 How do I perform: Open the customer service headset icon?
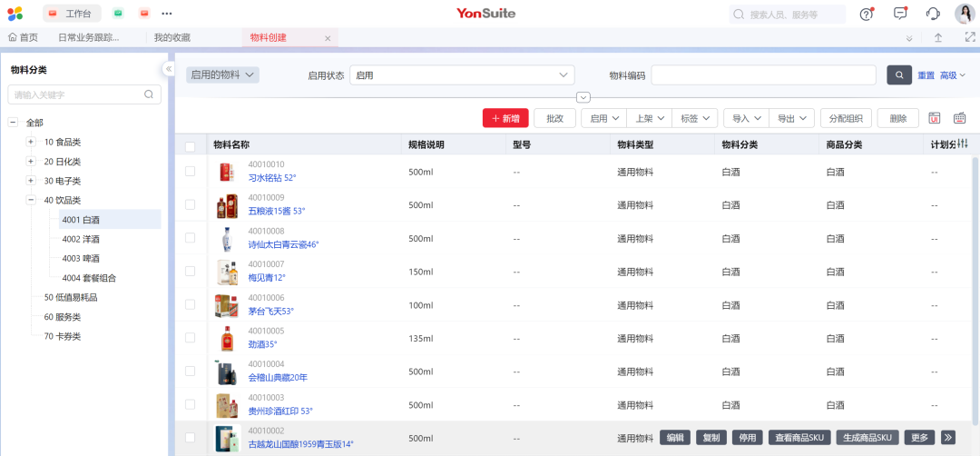coord(933,14)
